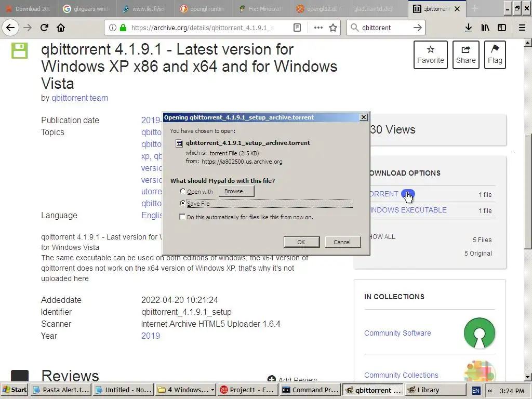Screen dimensions: 532x399
Task: Click the Add Review plus icon
Action: coord(271,379)
